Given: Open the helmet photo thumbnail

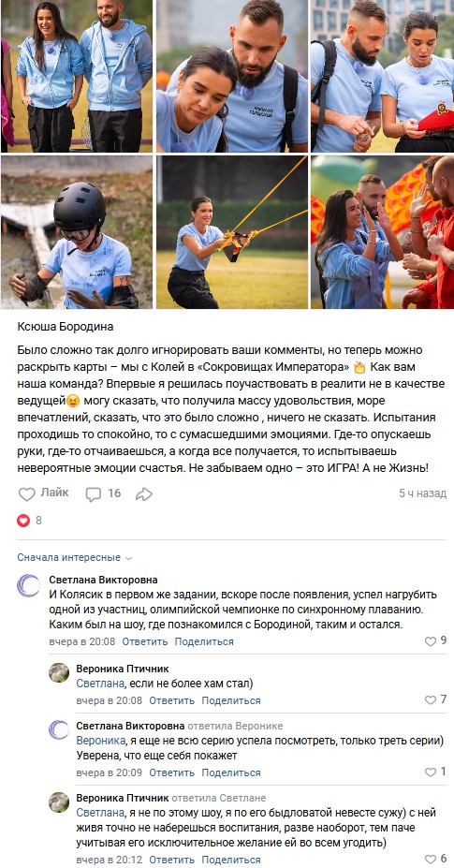Looking at the screenshot, I should 77,232.
